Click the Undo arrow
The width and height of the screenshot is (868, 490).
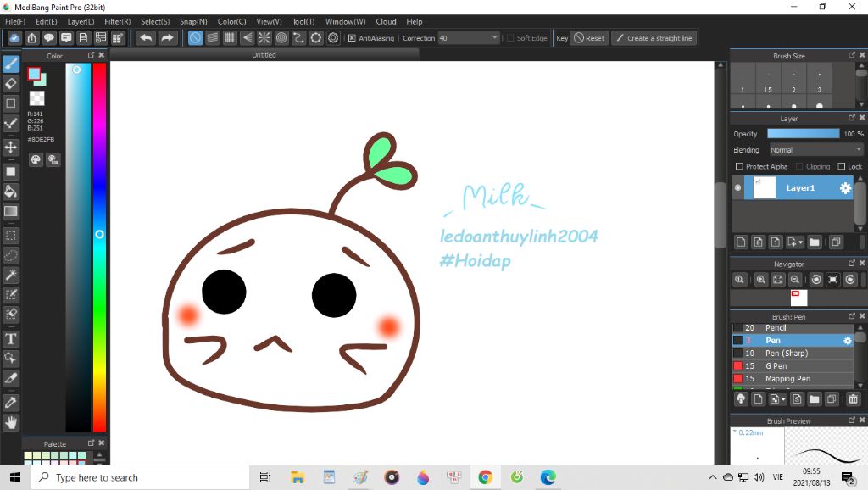tap(146, 37)
